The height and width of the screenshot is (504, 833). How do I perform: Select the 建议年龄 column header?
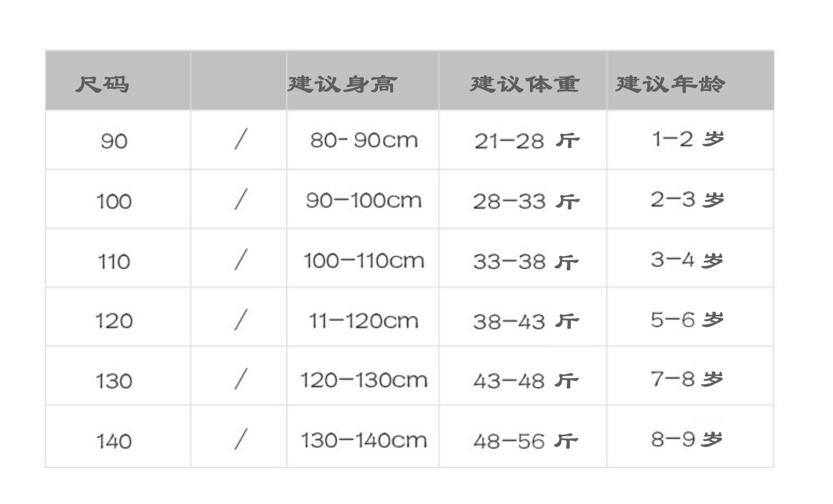point(670,84)
